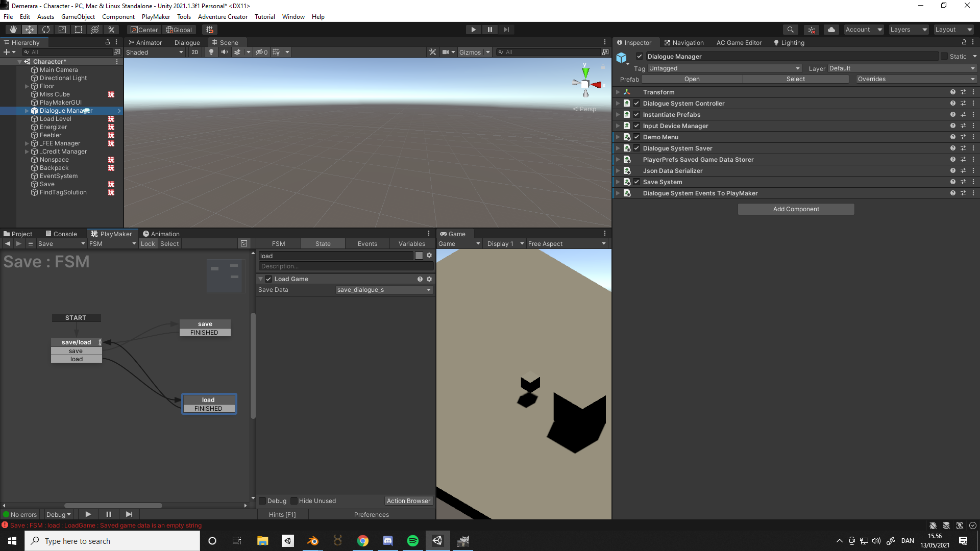Open help for Load Game action

tap(420, 279)
